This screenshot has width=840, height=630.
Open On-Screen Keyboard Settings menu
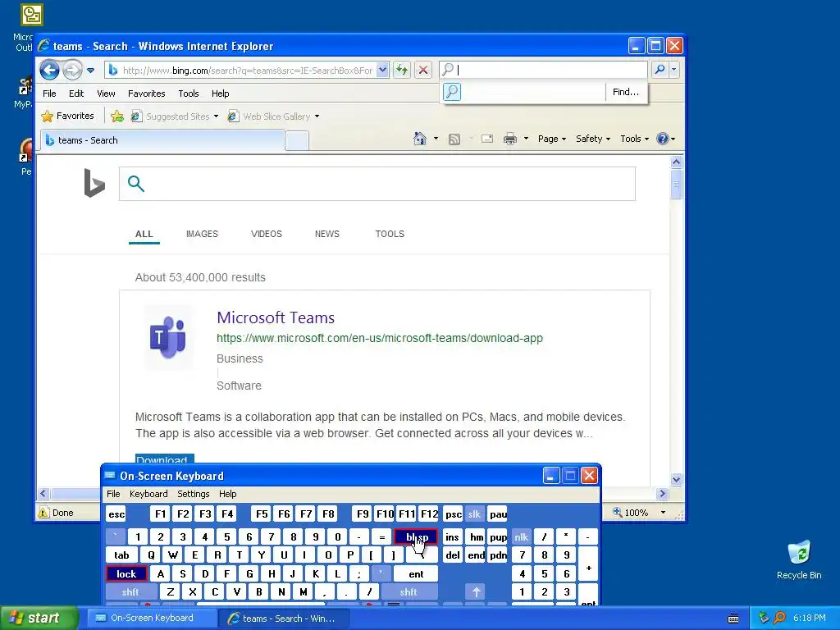click(194, 494)
